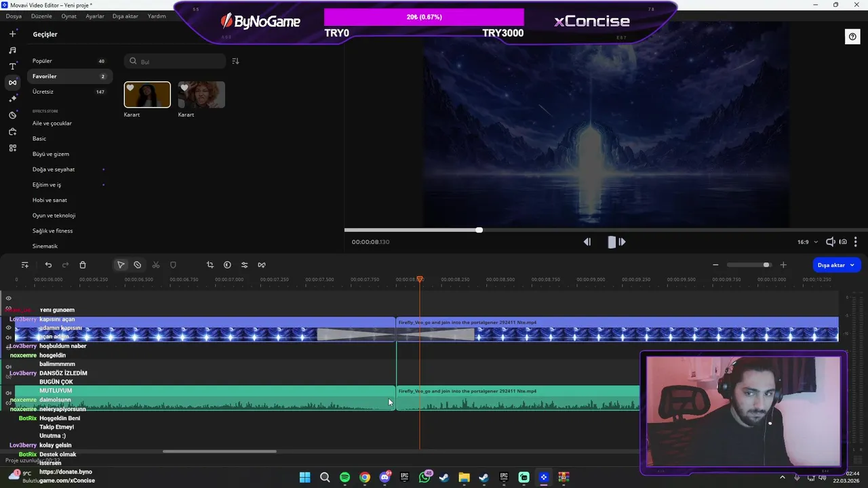Open the Oynat menu
Image resolution: width=868 pixels, height=488 pixels.
pos(68,16)
